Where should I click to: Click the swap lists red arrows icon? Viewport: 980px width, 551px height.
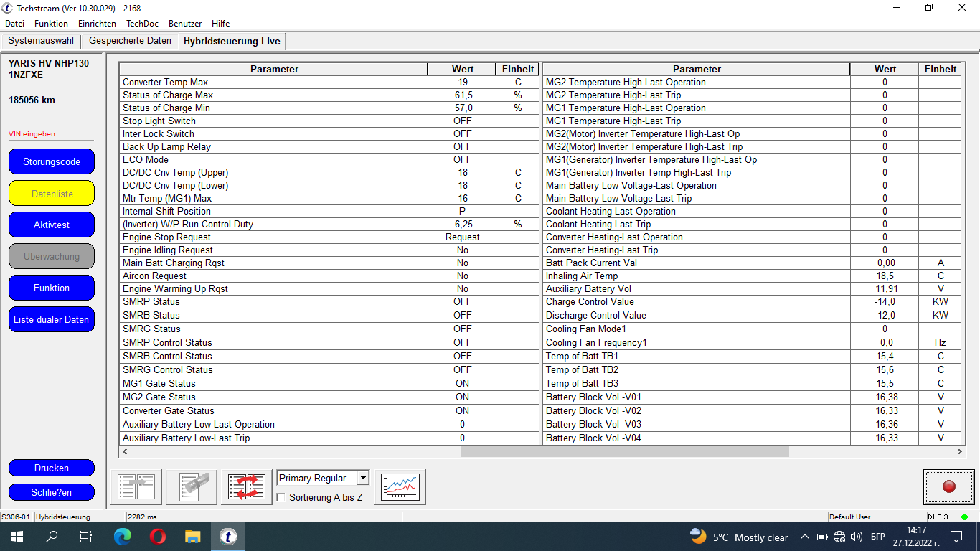tap(246, 487)
